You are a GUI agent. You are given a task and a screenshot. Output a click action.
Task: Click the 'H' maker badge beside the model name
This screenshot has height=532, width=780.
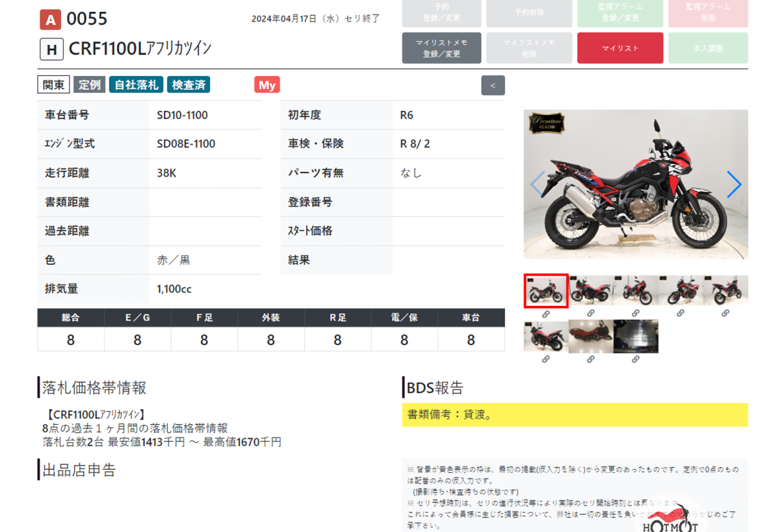coord(51,49)
